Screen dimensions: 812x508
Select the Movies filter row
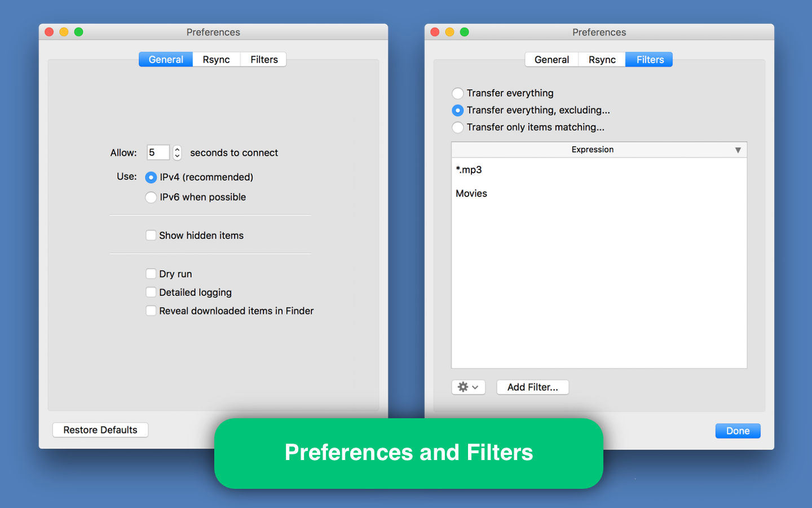pyautogui.click(x=599, y=193)
